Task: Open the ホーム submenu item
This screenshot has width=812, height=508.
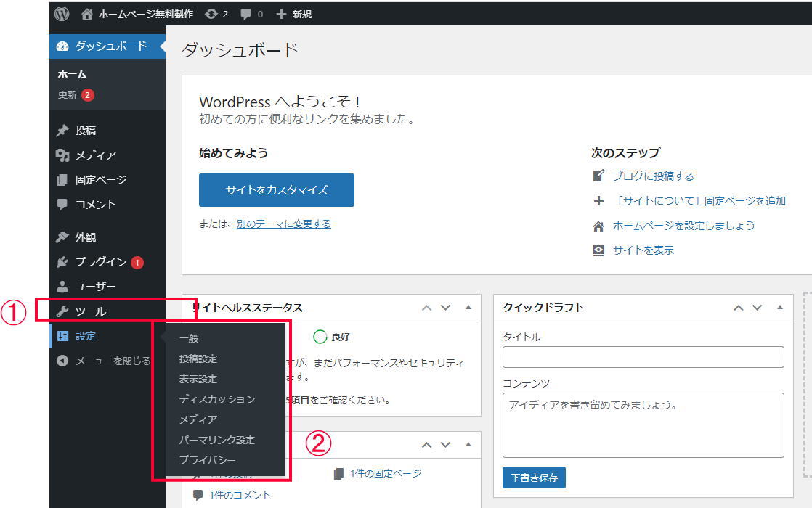Action: tap(72, 75)
